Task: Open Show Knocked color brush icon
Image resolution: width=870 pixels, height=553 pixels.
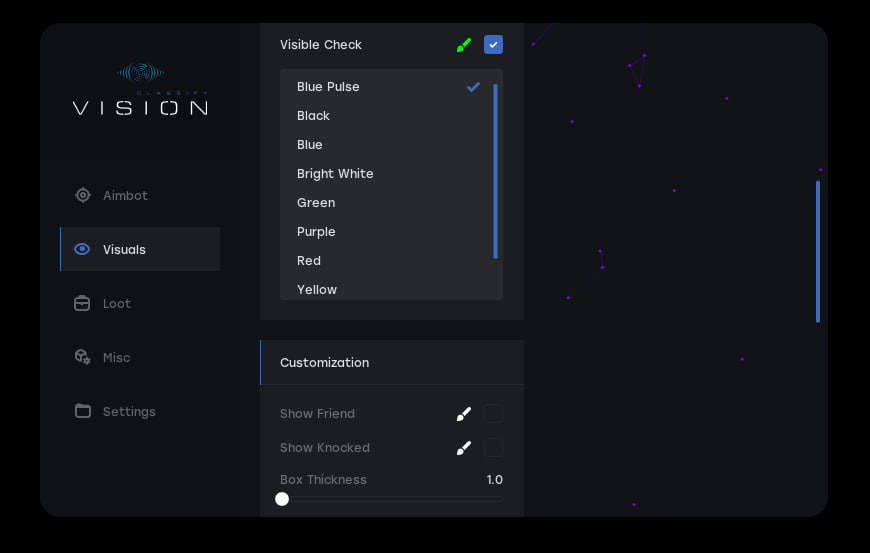Action: [464, 448]
